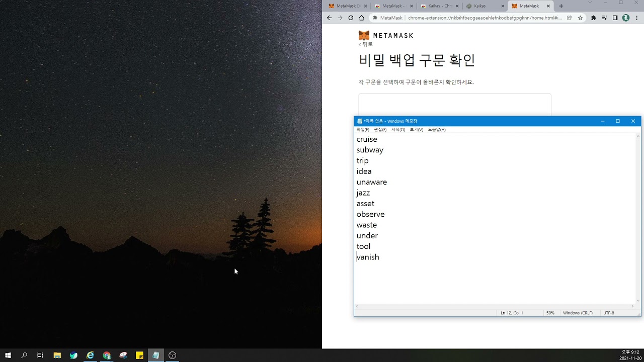Image resolution: width=644 pixels, height=362 pixels.
Task: Open the Chrome taskbar icon
Action: click(107, 355)
